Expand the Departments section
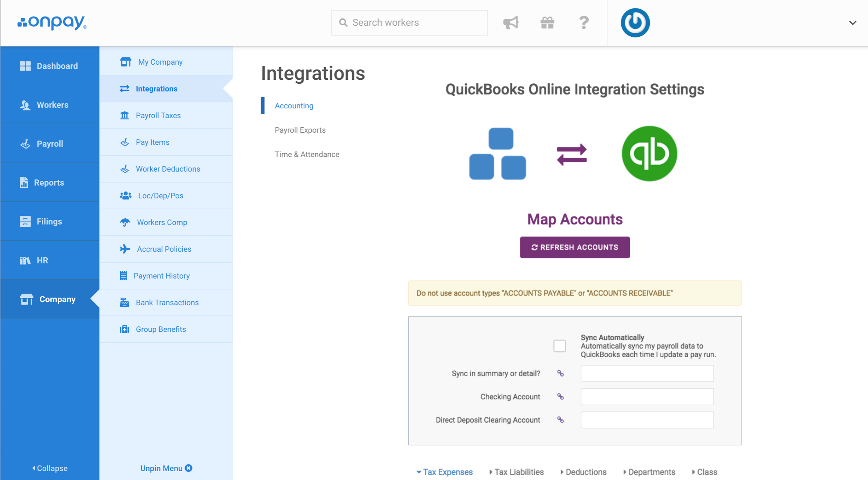The image size is (868, 480). (x=649, y=472)
